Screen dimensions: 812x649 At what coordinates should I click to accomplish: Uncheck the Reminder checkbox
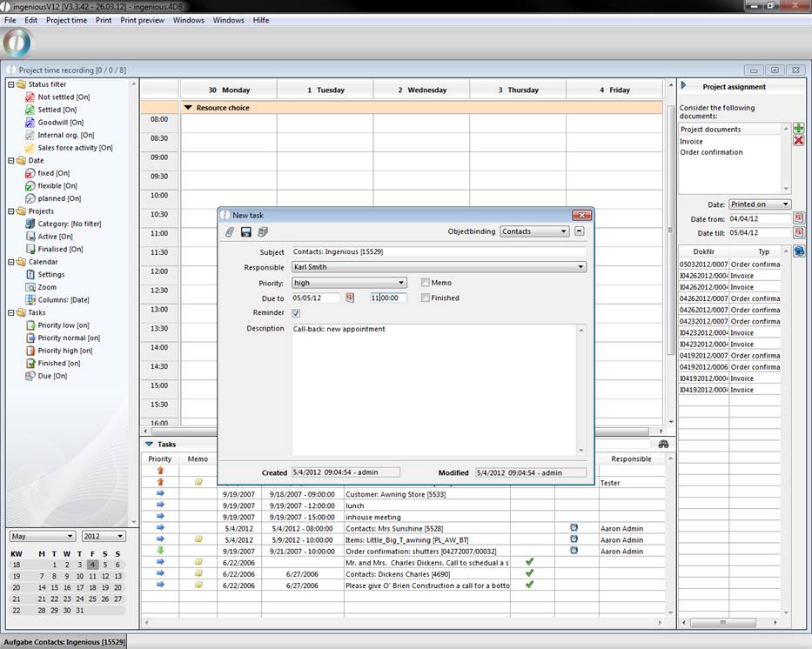(x=296, y=313)
